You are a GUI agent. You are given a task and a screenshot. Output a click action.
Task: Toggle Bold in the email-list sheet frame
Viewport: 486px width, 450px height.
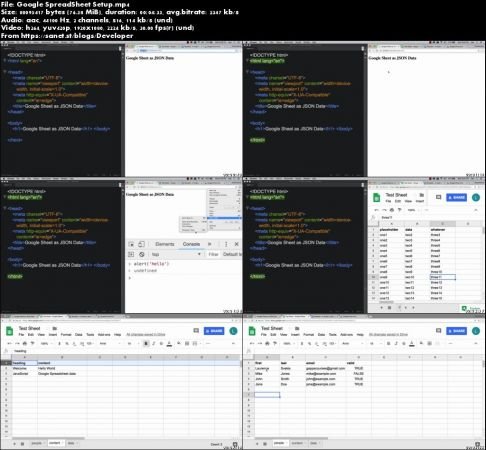coord(389,343)
